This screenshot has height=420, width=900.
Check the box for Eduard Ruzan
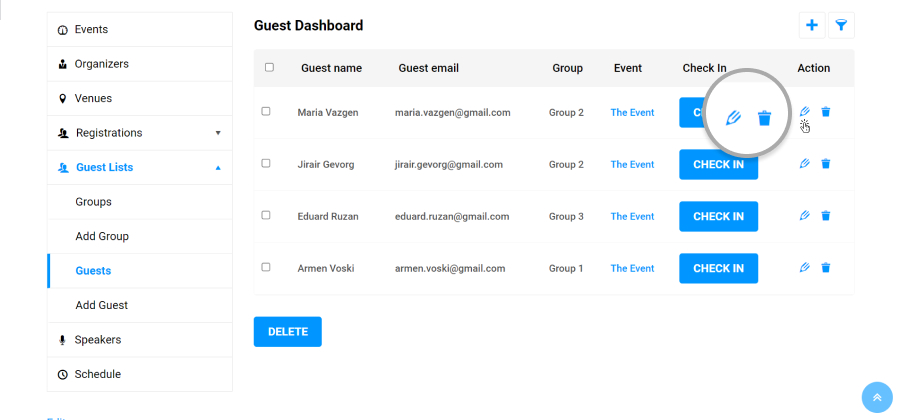point(266,215)
